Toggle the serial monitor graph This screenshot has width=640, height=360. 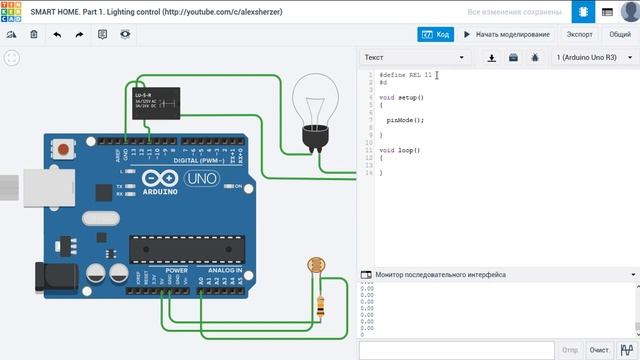627,350
